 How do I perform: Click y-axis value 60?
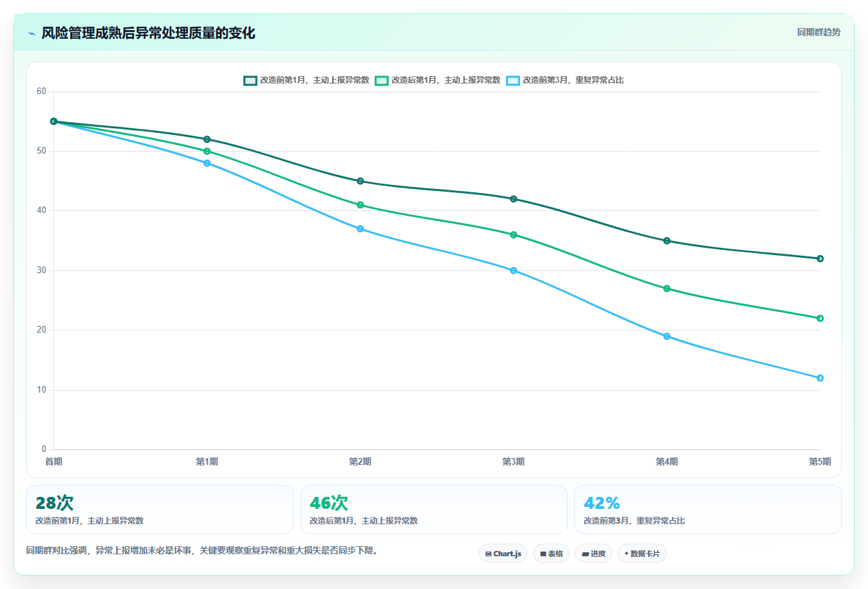coord(41,91)
